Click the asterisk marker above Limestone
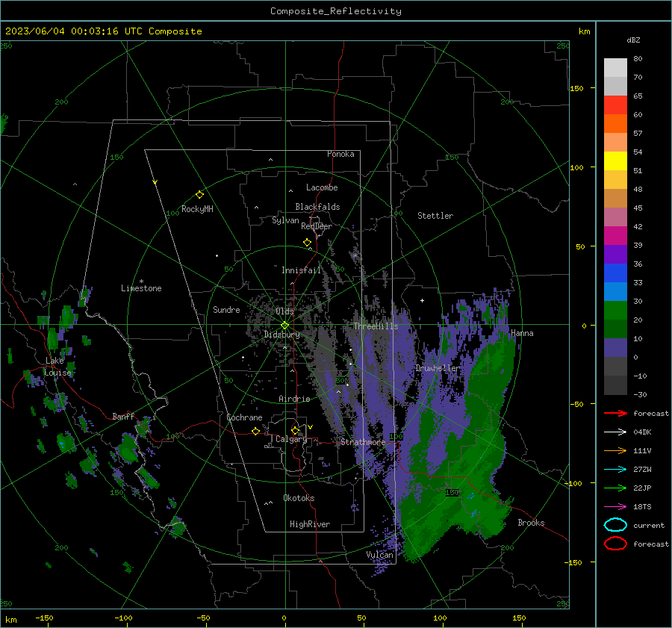 pyautogui.click(x=141, y=282)
